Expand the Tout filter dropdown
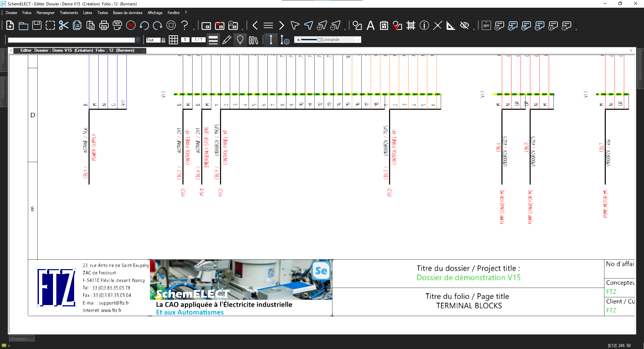644x349 pixels. point(163,40)
